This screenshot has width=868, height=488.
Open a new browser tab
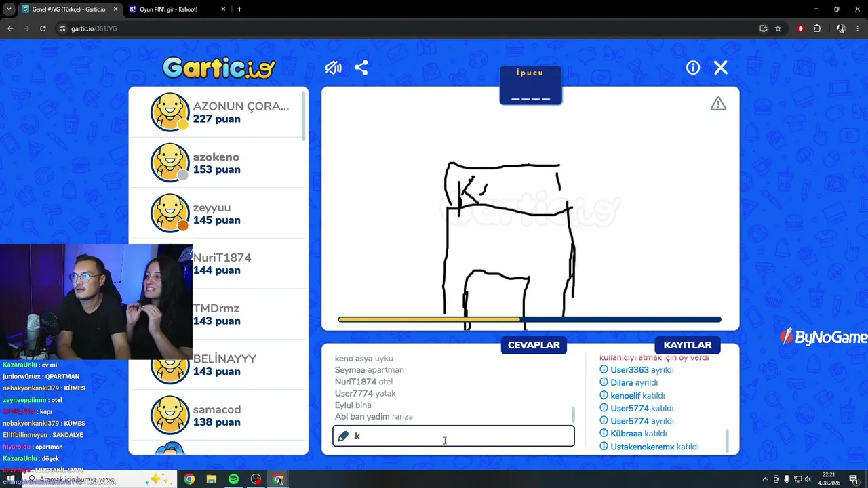click(x=239, y=9)
